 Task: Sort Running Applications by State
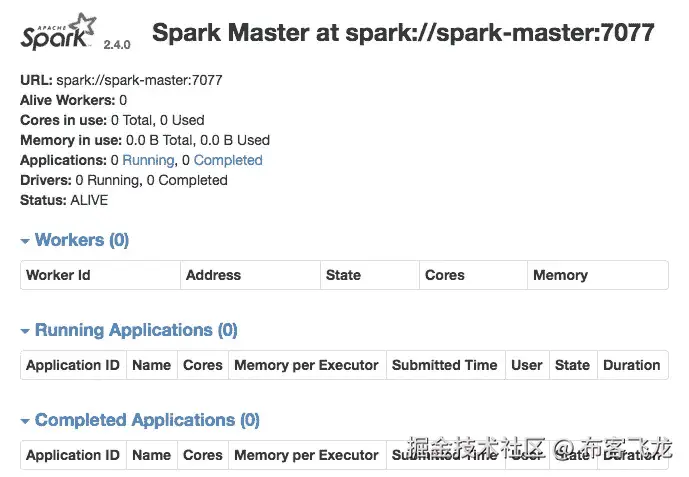point(573,365)
